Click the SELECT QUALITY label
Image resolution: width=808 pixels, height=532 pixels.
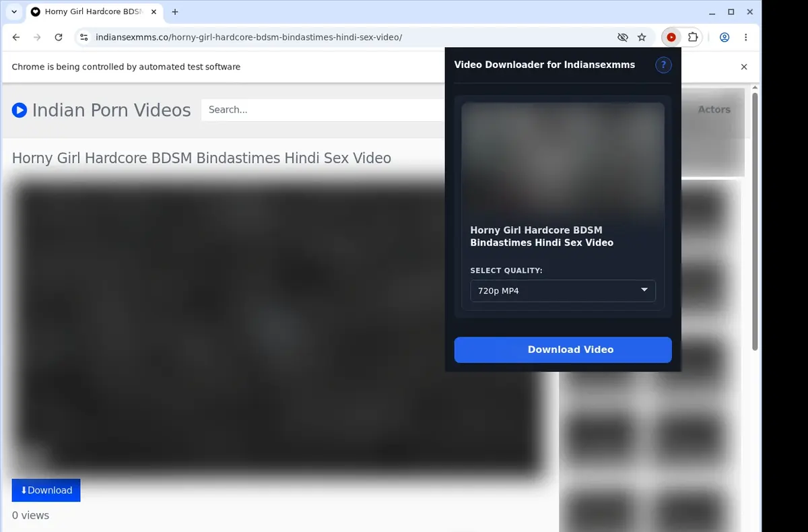coord(506,271)
